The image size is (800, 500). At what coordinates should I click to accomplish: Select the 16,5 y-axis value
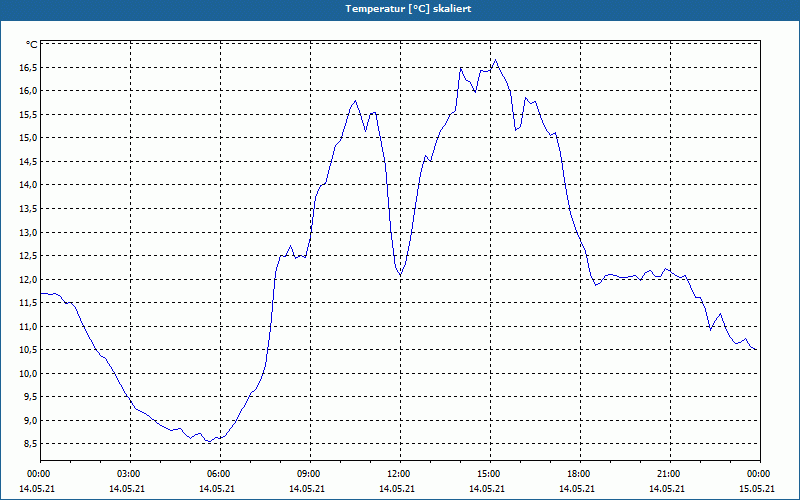coord(28,67)
